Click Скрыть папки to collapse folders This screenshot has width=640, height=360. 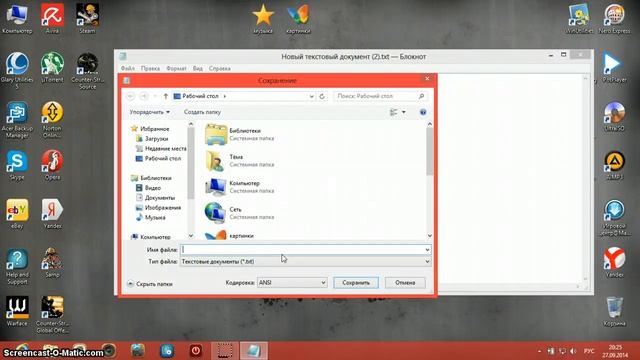point(149,284)
